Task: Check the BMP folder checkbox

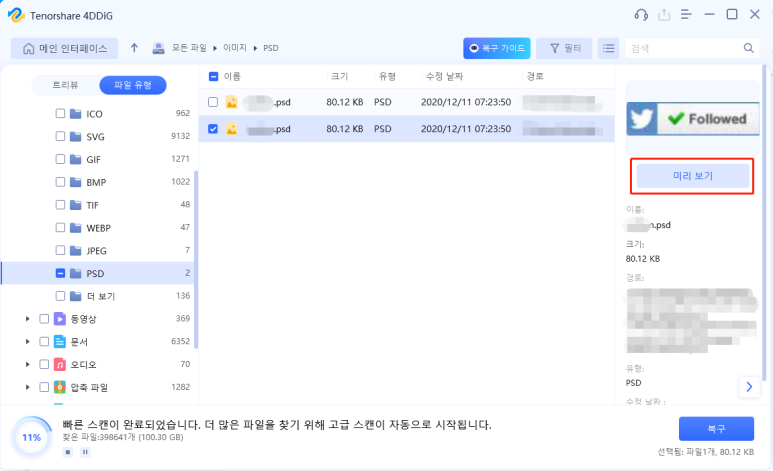Action: (x=60, y=182)
